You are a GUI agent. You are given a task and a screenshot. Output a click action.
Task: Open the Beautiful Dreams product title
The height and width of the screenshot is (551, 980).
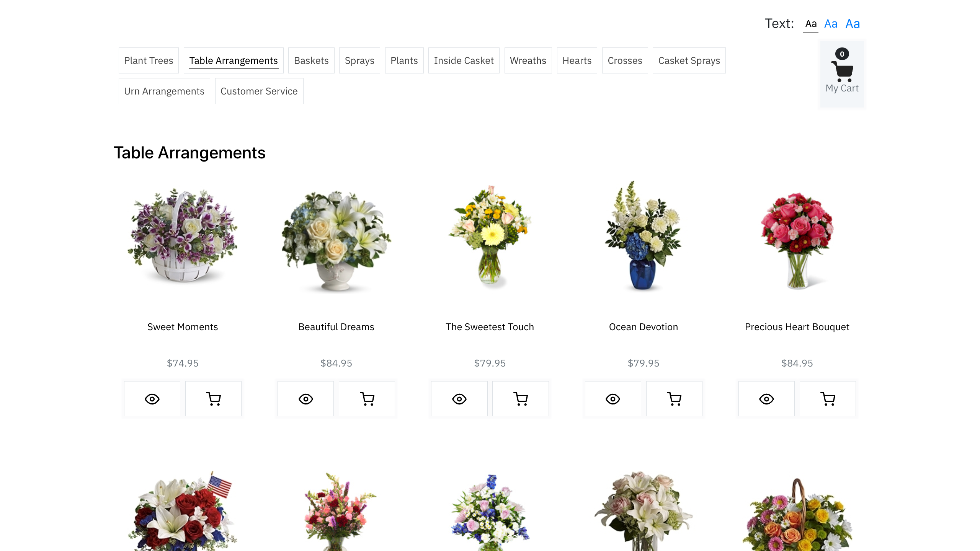click(x=336, y=327)
